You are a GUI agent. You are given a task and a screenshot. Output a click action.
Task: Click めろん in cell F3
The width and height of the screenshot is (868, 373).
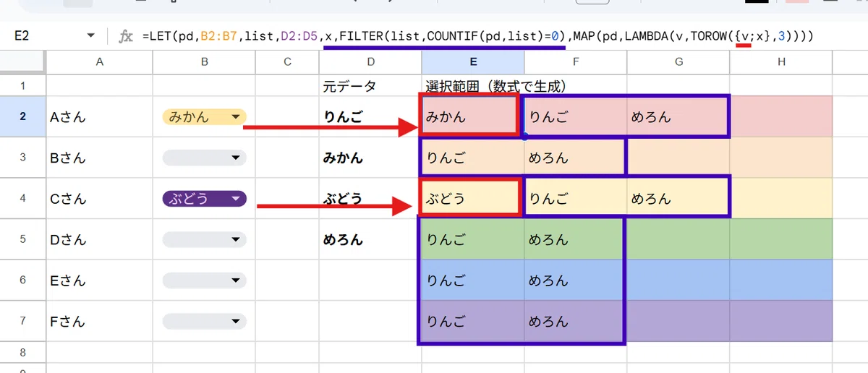(x=575, y=158)
